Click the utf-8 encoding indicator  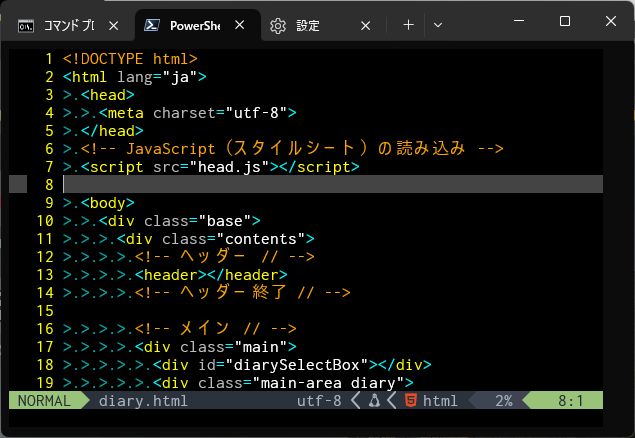click(x=319, y=401)
